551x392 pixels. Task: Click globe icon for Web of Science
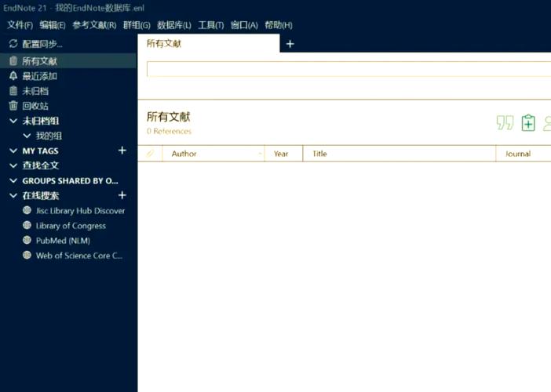pyautogui.click(x=27, y=255)
